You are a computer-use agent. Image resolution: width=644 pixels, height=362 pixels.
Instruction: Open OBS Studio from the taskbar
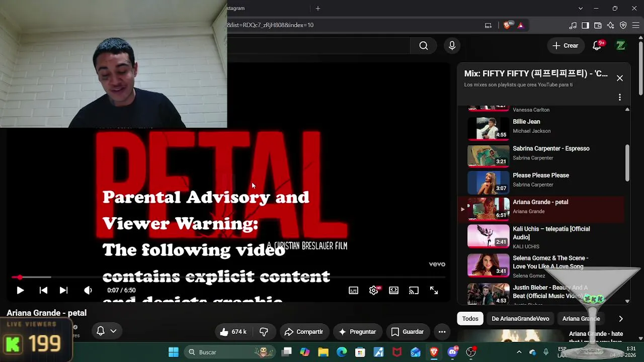pyautogui.click(x=471, y=352)
